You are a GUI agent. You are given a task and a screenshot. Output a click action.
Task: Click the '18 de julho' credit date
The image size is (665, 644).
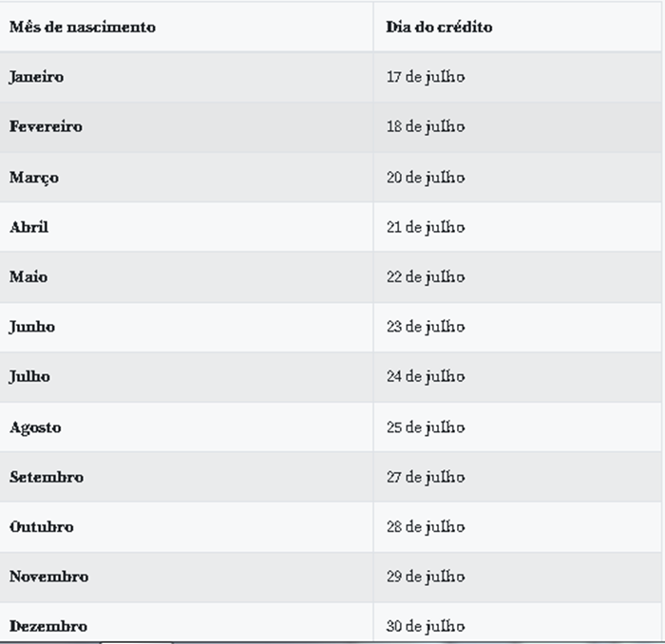(426, 126)
